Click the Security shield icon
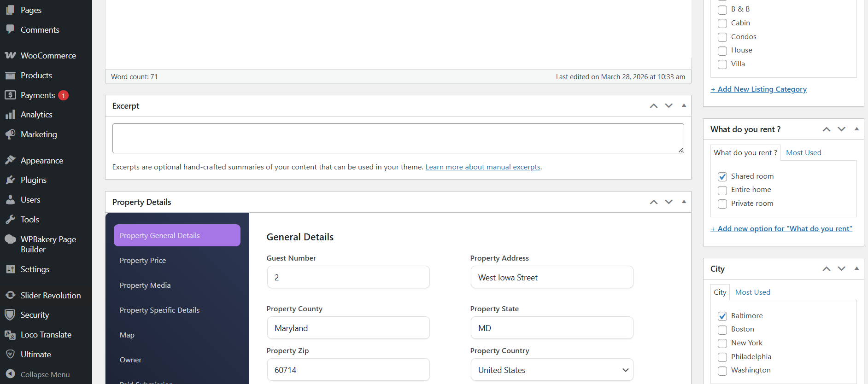The width and height of the screenshot is (868, 384). click(10, 315)
